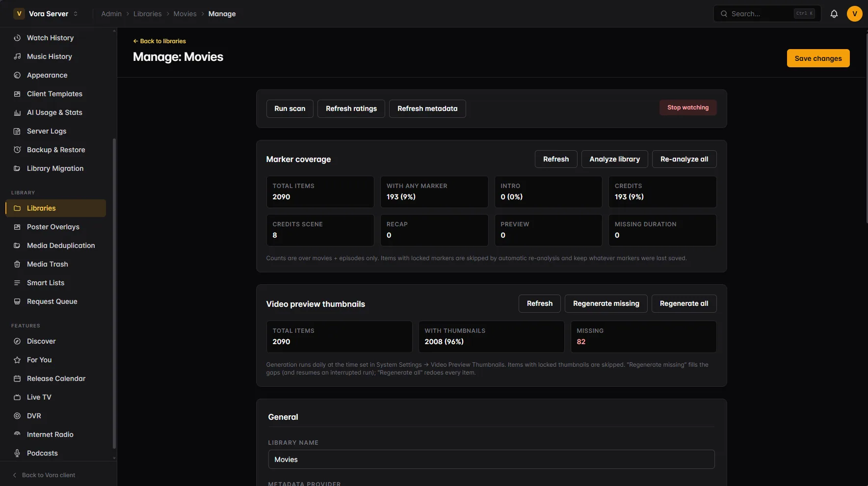Viewport: 868px width, 486px height.
Task: Click the Library Migration icon
Action: click(x=17, y=168)
